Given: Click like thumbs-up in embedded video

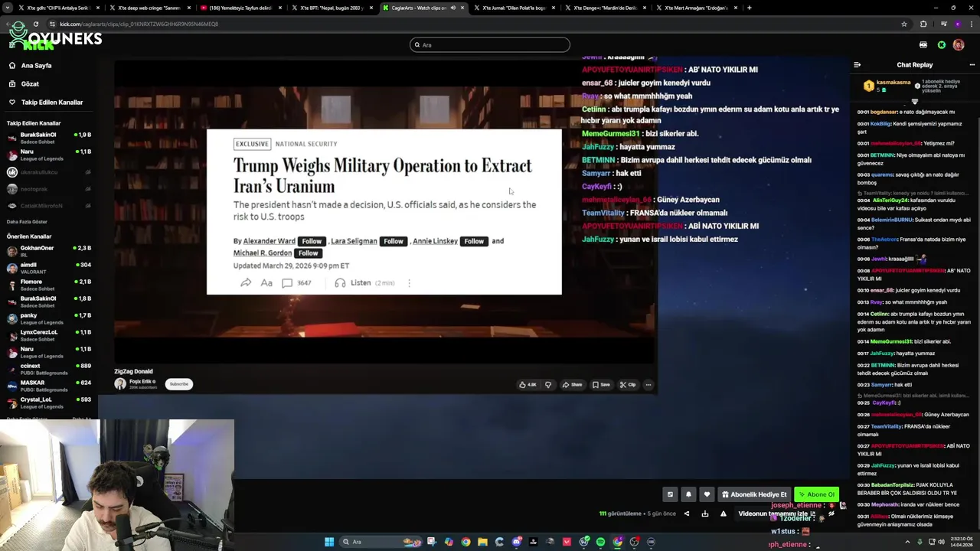Looking at the screenshot, I should click(x=528, y=385).
